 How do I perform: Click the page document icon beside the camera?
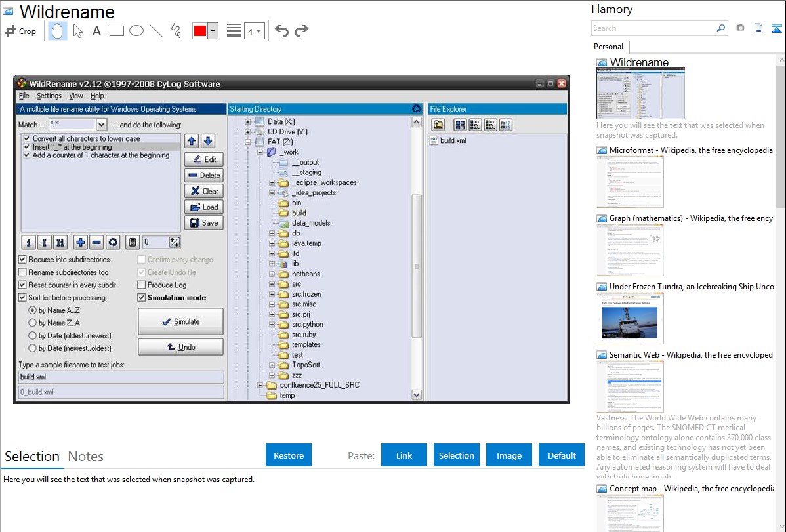pos(758,28)
